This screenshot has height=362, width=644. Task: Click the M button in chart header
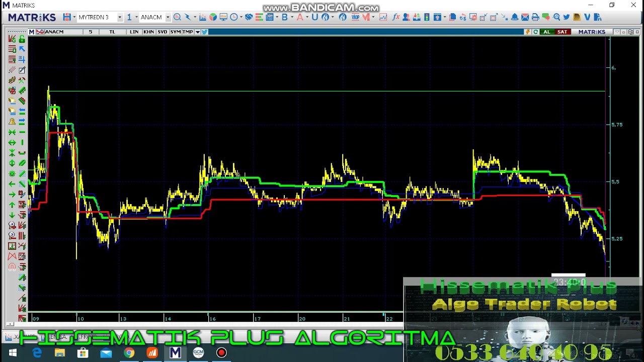coord(32,32)
